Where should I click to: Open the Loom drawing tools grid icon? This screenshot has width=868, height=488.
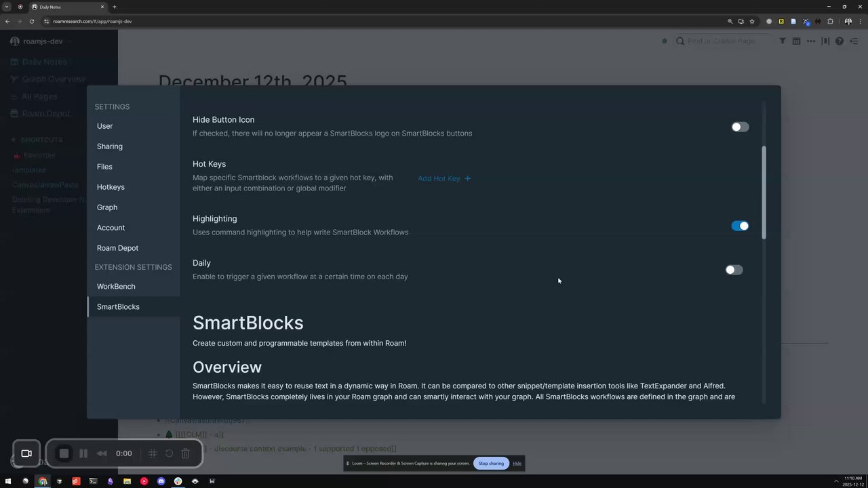coord(153,453)
